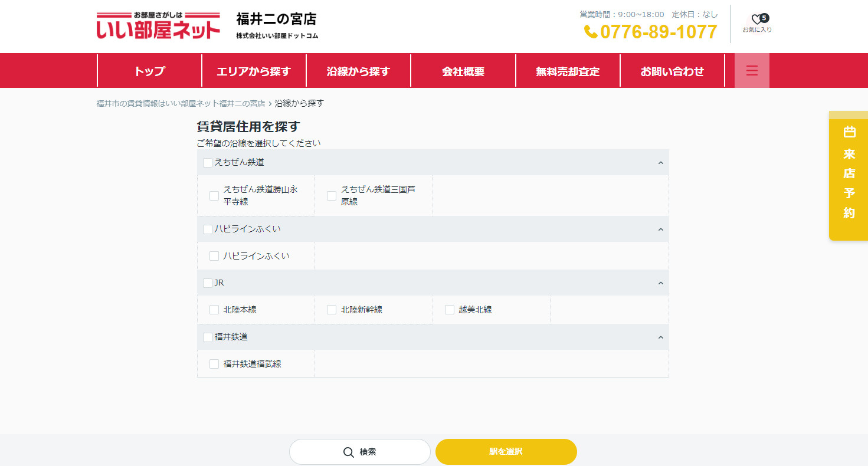
Task: Check the えちぜん鉄道 group checkbox
Action: coord(208,163)
